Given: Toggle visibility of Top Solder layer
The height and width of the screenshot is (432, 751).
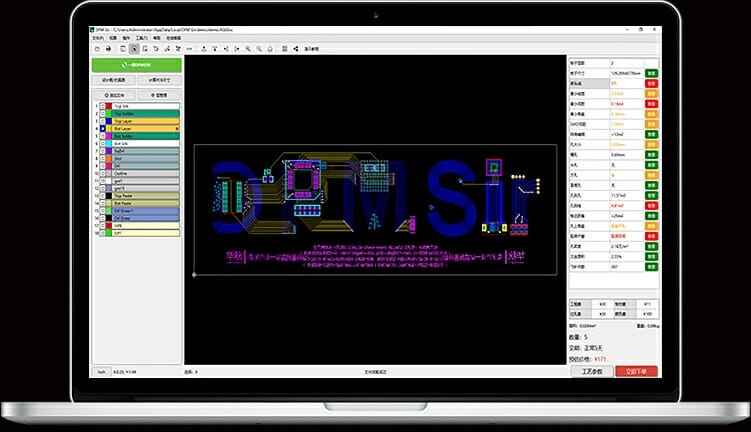Looking at the screenshot, I should (x=102, y=114).
